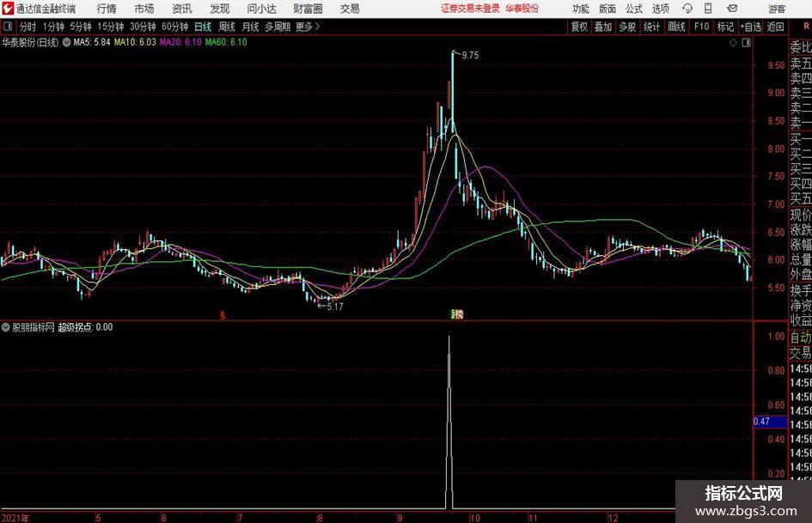Click the blue 0.47 axis value marker
The image size is (812, 523).
[x=770, y=422]
